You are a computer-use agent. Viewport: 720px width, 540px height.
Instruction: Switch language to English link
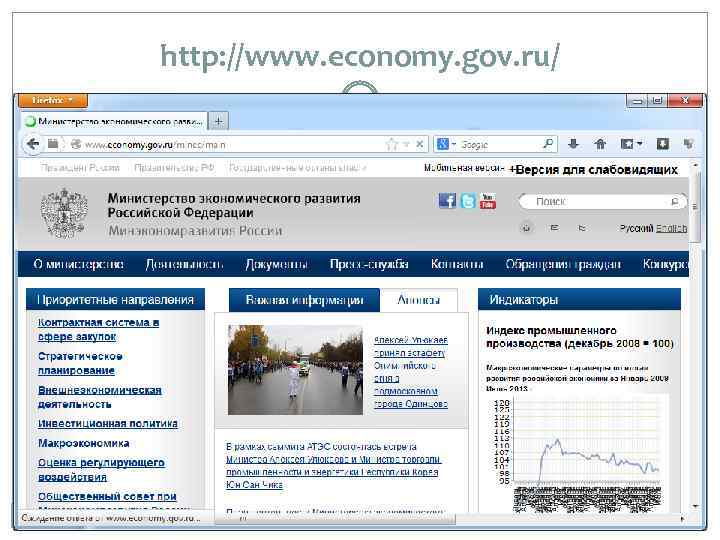(672, 228)
